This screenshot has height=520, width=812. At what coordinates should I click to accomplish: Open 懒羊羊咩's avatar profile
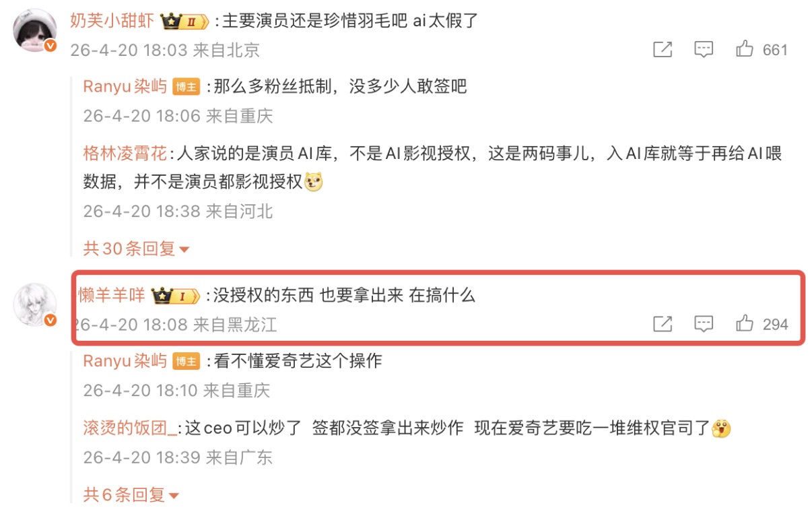click(x=35, y=304)
